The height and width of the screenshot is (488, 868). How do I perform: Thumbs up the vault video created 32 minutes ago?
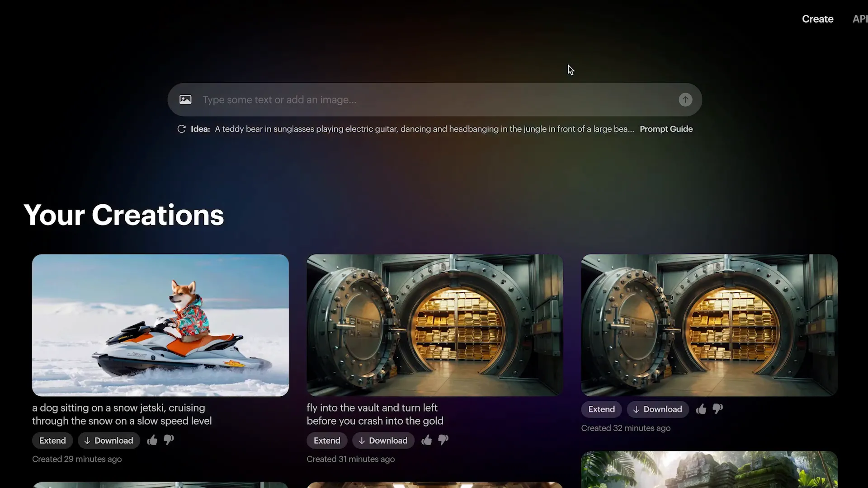[x=701, y=409]
